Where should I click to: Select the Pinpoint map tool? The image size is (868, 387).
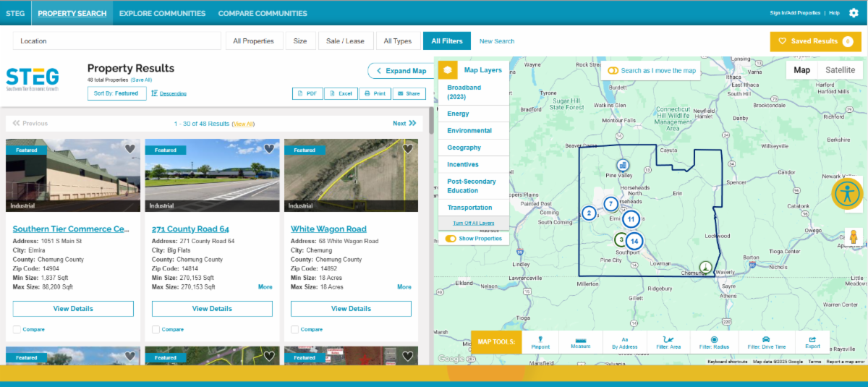pos(540,342)
